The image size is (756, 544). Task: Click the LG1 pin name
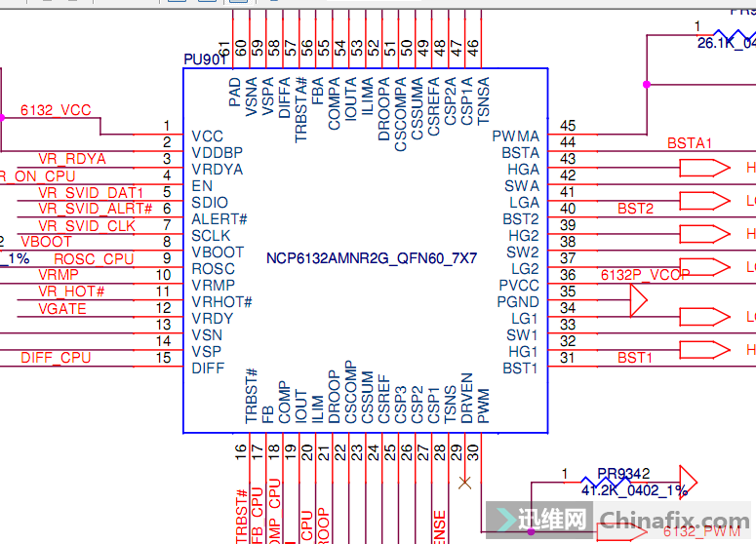click(525, 319)
